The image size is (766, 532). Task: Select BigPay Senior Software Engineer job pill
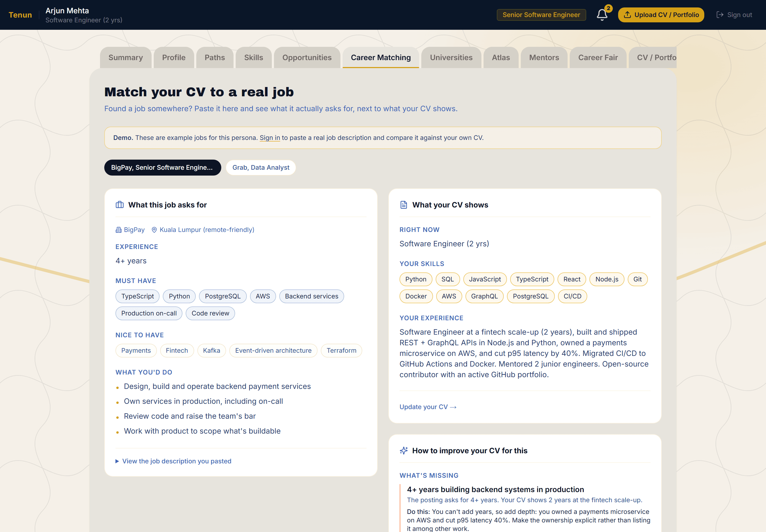coord(163,167)
